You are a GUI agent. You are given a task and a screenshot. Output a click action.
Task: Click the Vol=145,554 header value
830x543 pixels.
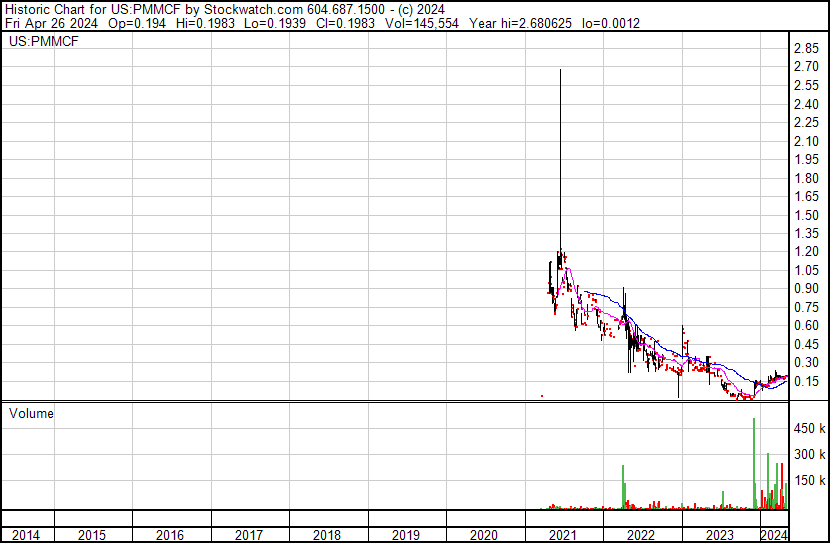tap(421, 23)
